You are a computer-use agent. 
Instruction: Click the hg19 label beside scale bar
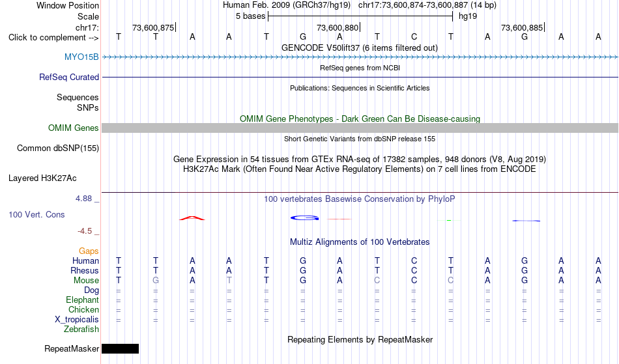point(468,16)
